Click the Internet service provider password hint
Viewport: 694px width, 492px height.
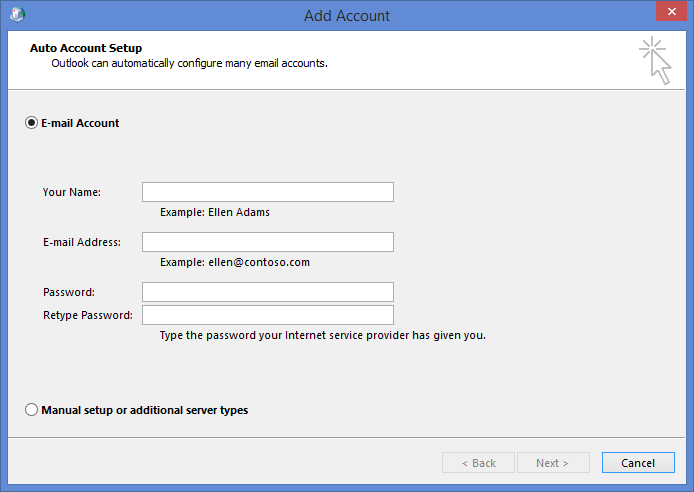pyautogui.click(x=322, y=335)
